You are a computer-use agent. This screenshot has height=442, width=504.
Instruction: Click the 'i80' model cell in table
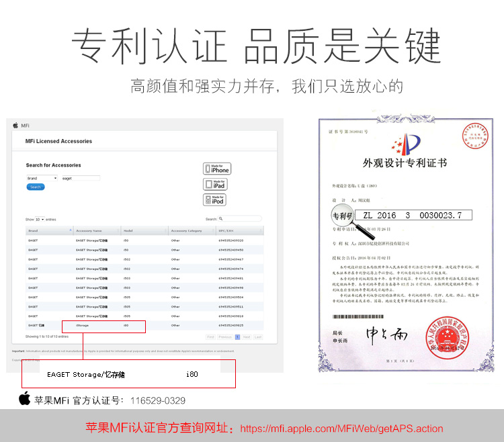[126, 325]
